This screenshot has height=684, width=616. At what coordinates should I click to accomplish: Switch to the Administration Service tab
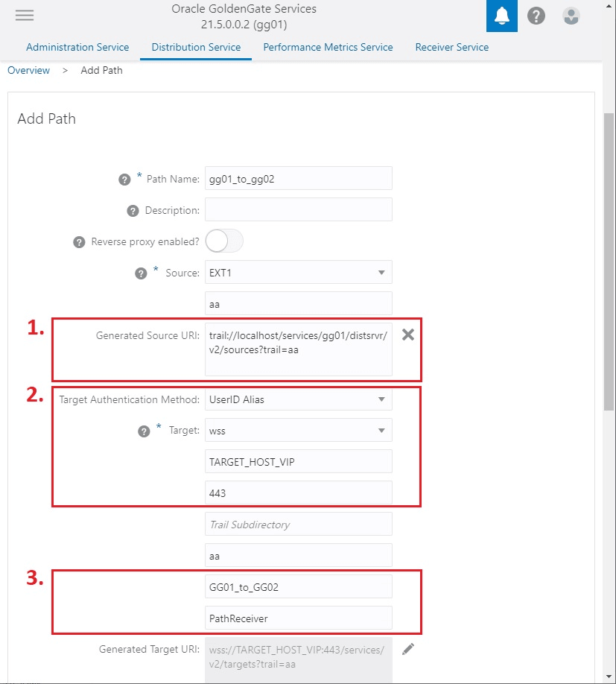click(77, 47)
